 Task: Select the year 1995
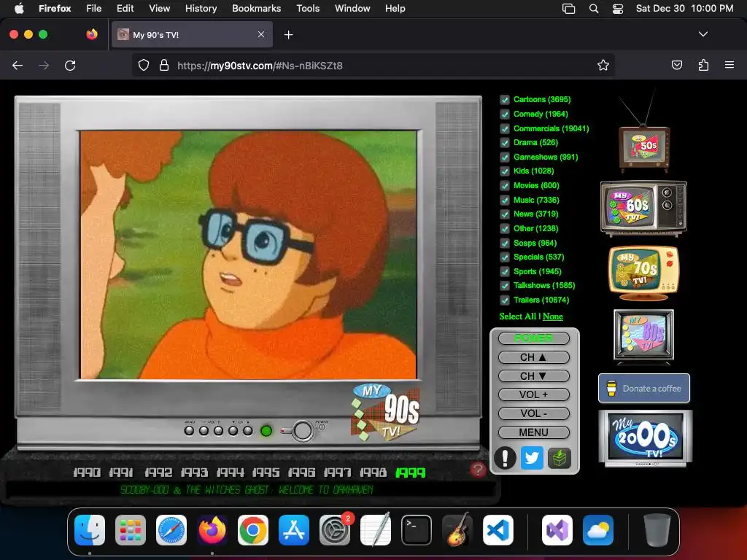point(266,472)
